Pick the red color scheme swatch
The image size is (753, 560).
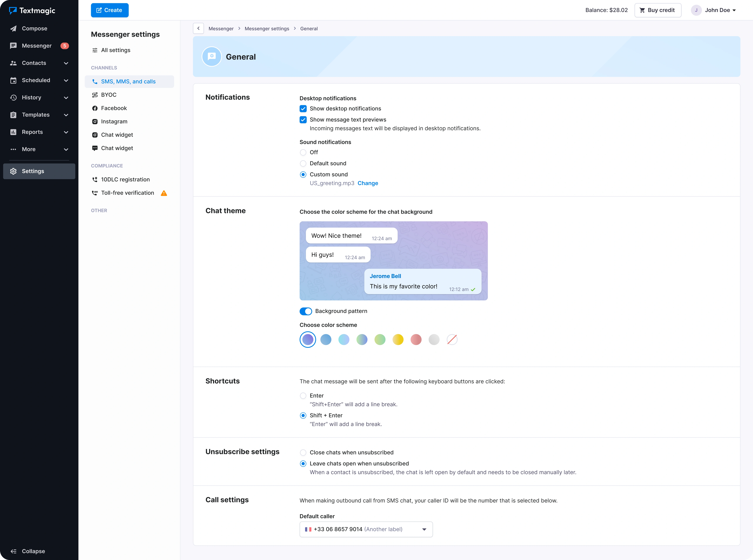416,340
